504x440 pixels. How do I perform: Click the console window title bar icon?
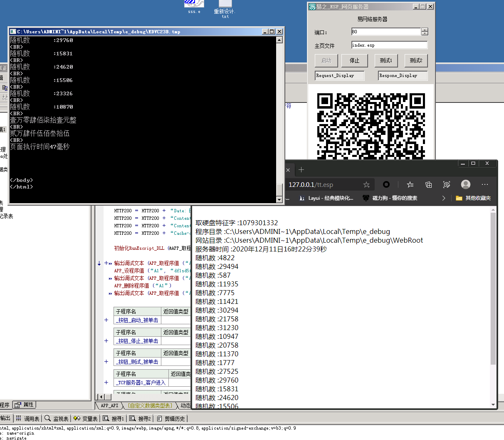pyautogui.click(x=13, y=31)
